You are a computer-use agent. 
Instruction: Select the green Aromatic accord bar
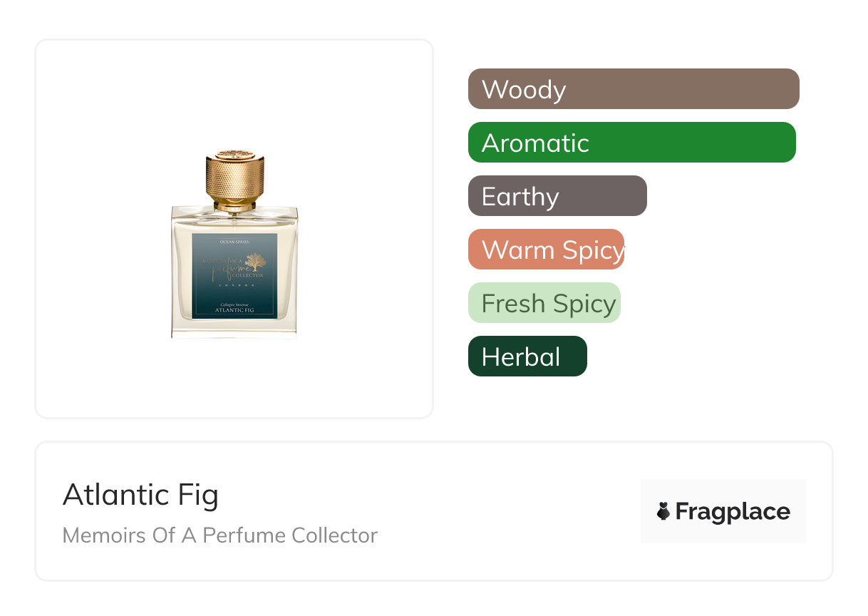click(631, 143)
